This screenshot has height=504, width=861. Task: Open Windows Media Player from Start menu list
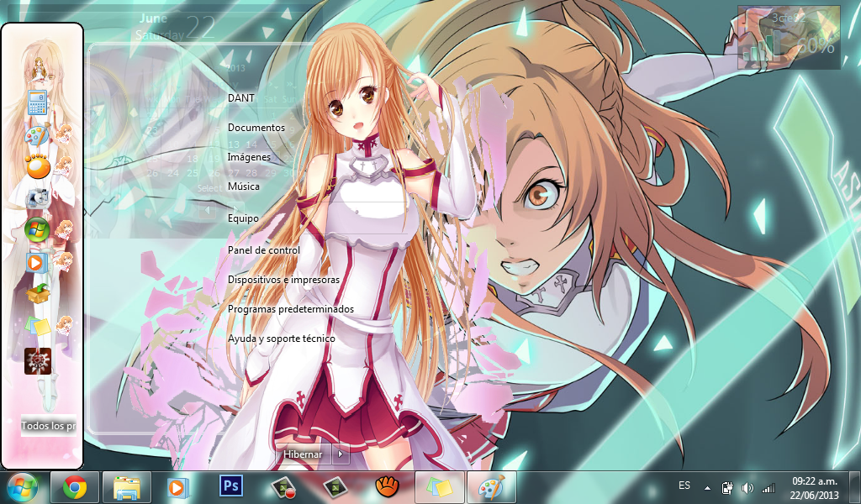point(36,262)
